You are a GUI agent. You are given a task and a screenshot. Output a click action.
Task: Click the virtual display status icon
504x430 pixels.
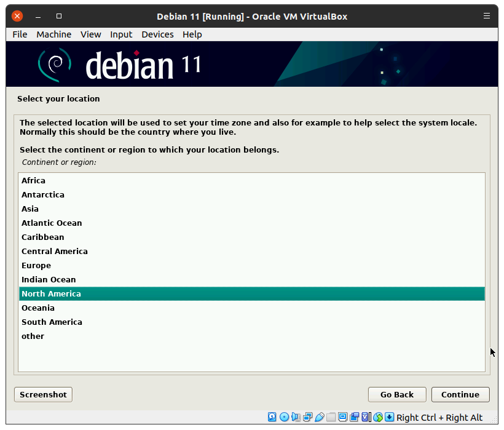(342, 417)
